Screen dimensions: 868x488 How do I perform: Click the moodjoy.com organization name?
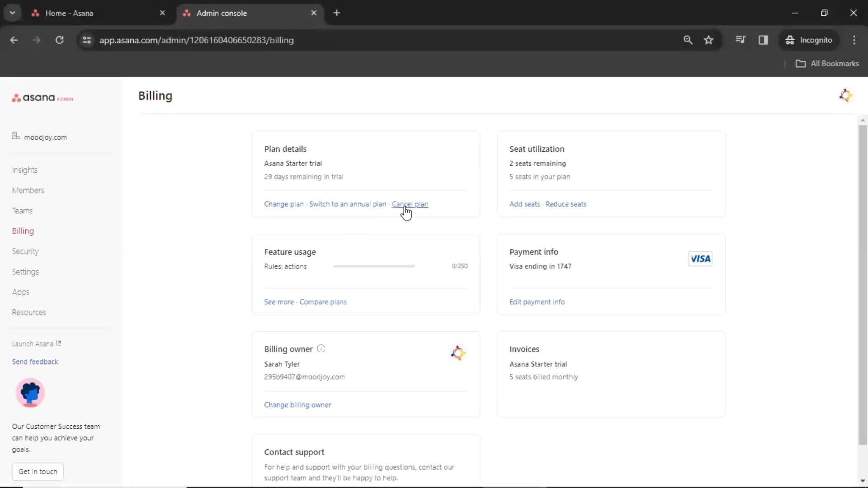(x=46, y=137)
